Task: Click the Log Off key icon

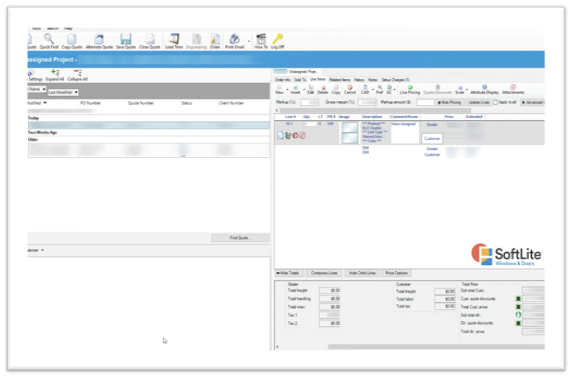Action: [x=278, y=38]
